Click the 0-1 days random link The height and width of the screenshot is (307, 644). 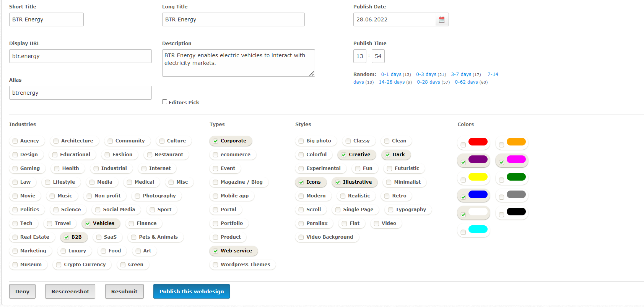point(391,74)
